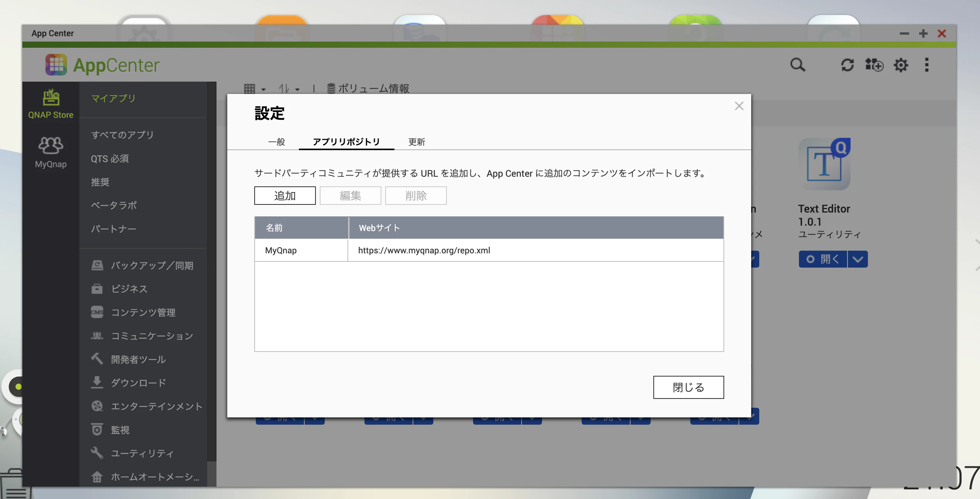Select QNAP Store in the left rail
The height and width of the screenshot is (499, 980).
coord(51,104)
